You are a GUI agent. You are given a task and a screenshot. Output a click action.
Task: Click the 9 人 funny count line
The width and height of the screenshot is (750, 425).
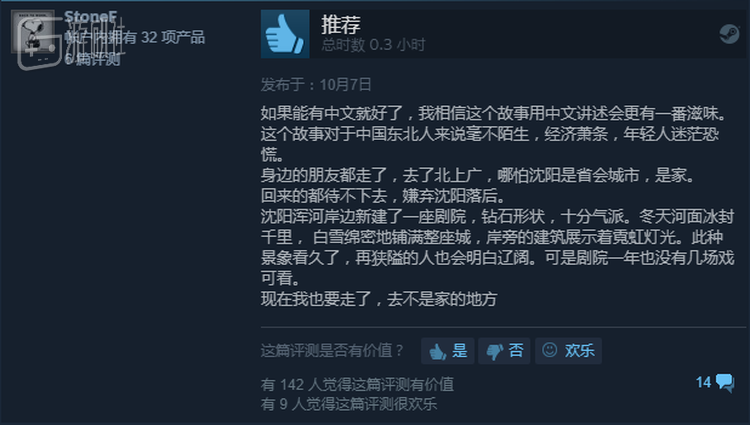349,404
